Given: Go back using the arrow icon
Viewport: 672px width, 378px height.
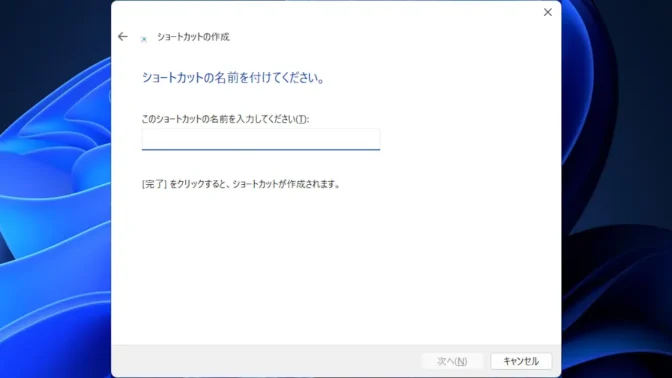Looking at the screenshot, I should pyautogui.click(x=123, y=37).
